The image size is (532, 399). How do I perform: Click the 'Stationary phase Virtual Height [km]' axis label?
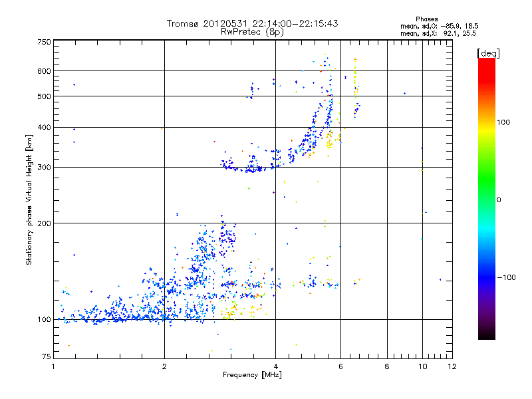(29, 199)
